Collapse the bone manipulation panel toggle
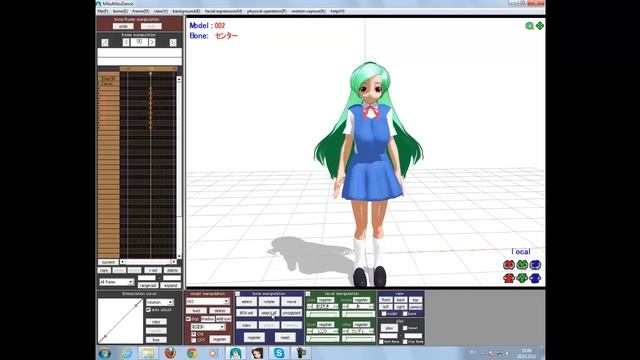The width and height of the screenshot is (640, 360). click(238, 294)
